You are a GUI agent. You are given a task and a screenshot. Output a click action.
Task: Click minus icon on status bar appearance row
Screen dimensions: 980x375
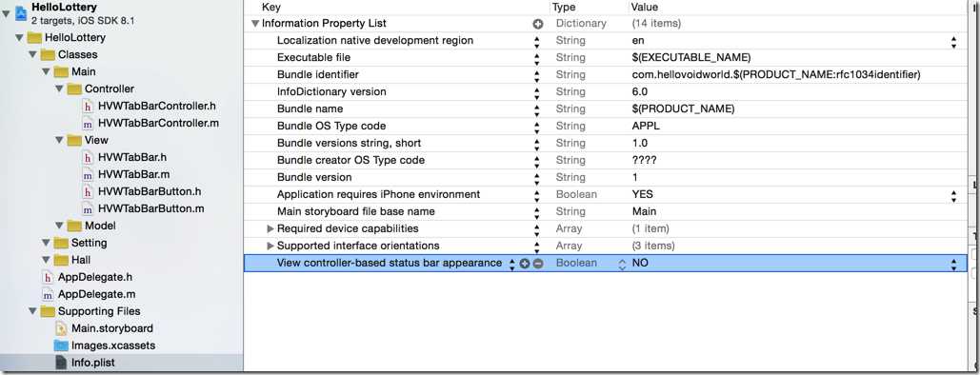[537, 264]
